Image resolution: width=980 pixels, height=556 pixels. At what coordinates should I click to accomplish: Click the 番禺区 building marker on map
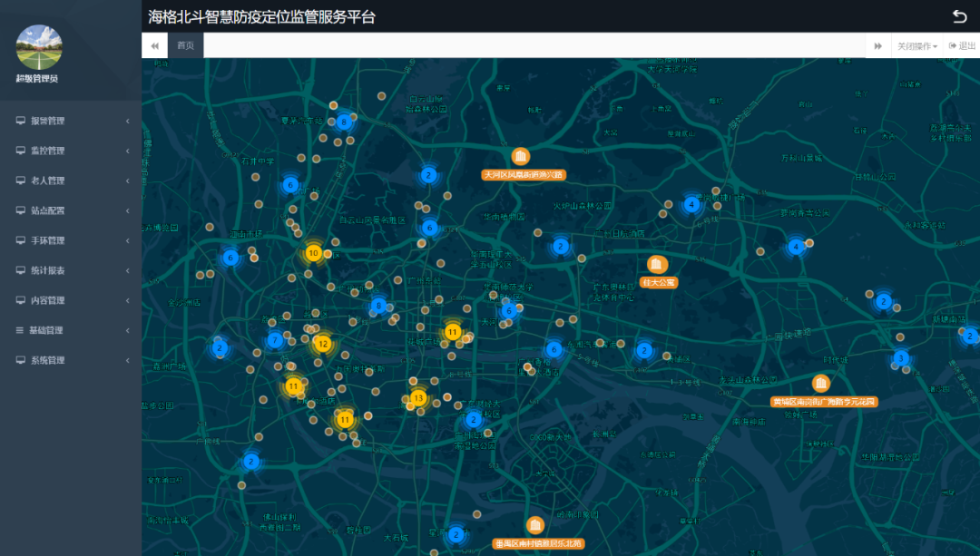(535, 526)
